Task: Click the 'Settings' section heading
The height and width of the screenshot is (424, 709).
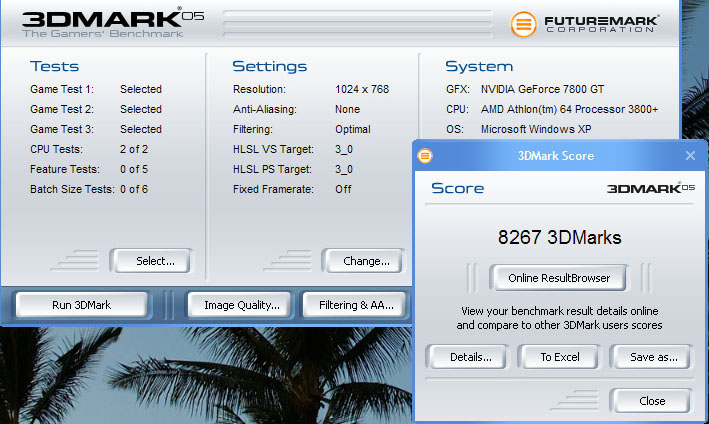Action: [269, 66]
